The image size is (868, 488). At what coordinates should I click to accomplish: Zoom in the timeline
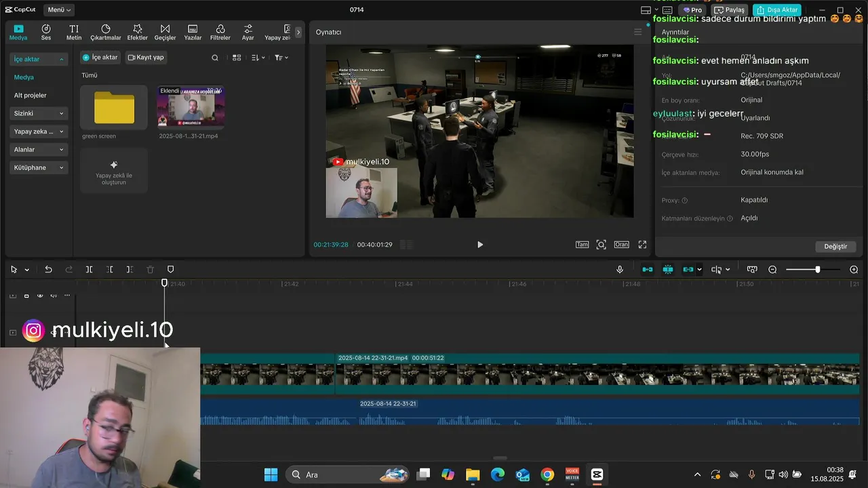[854, 270]
